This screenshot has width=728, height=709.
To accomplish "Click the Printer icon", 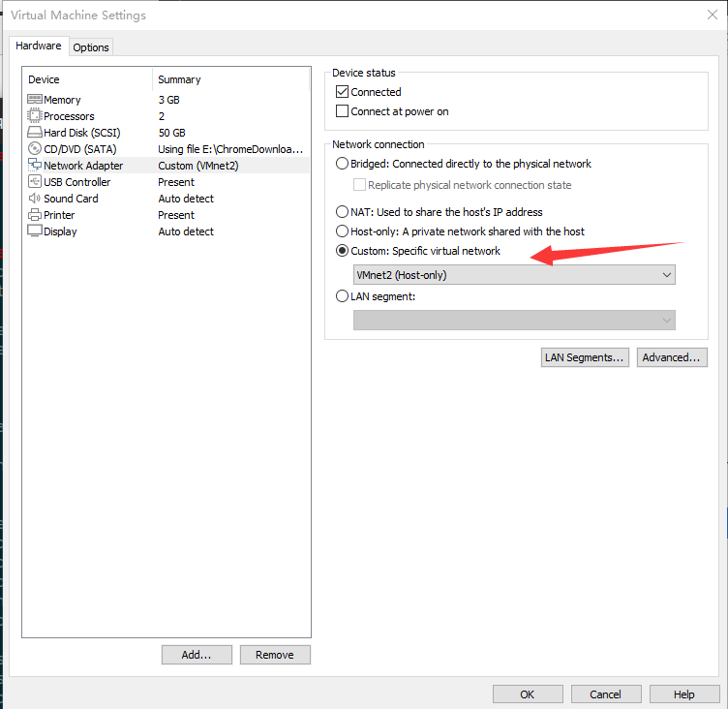I will 34,215.
